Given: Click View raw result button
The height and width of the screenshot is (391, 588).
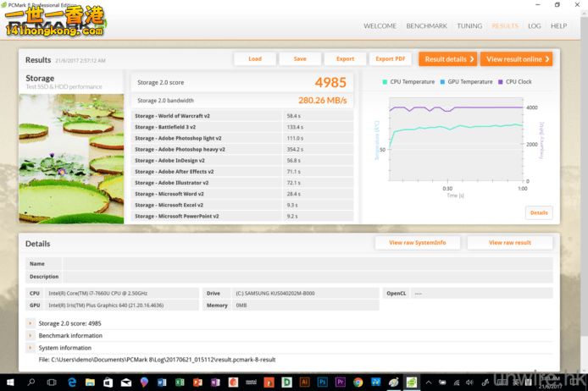Looking at the screenshot, I should pos(510,243).
